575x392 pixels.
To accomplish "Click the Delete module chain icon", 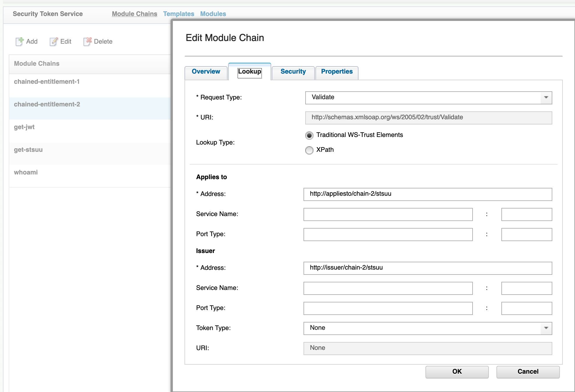I will (x=87, y=42).
